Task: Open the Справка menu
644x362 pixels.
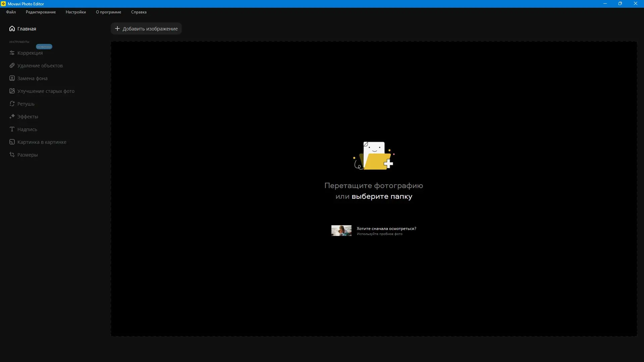Action: tap(139, 12)
